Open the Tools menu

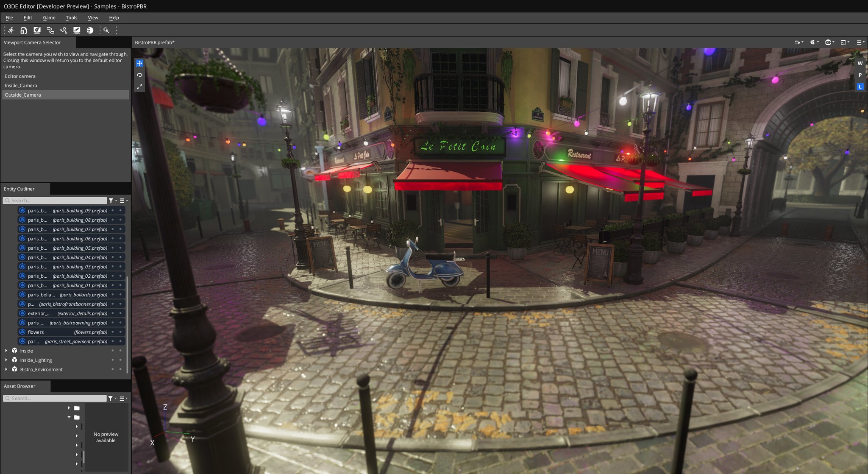point(71,18)
